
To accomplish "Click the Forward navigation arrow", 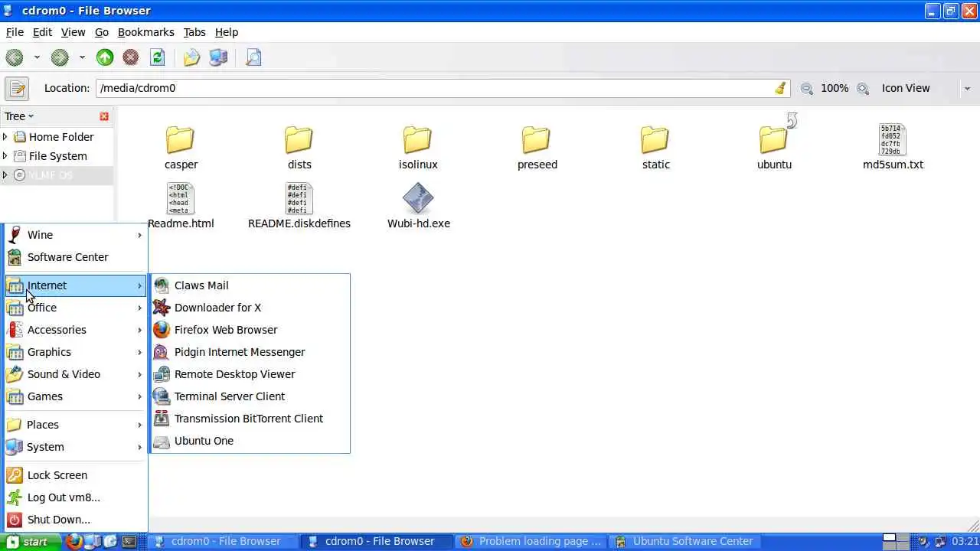I will point(60,57).
